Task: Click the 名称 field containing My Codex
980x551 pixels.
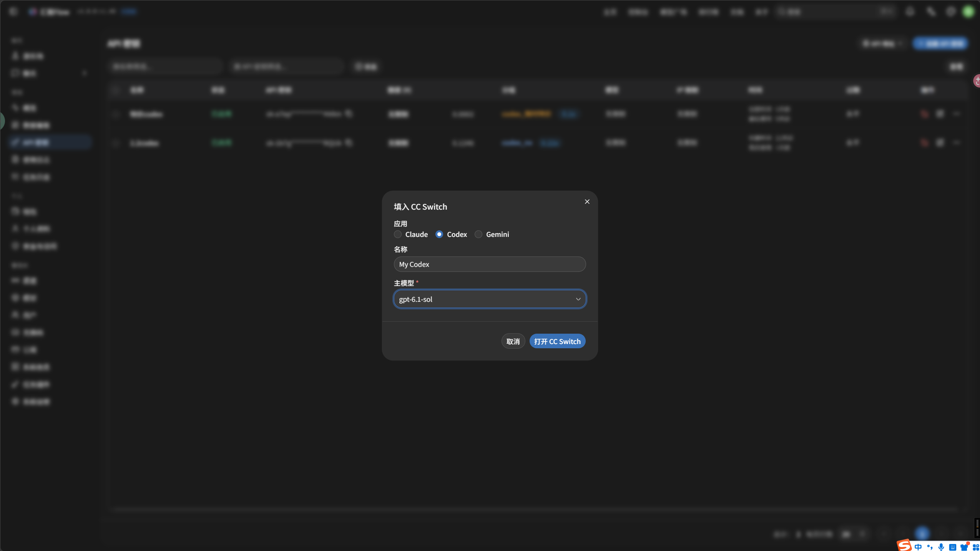Action: 490,264
